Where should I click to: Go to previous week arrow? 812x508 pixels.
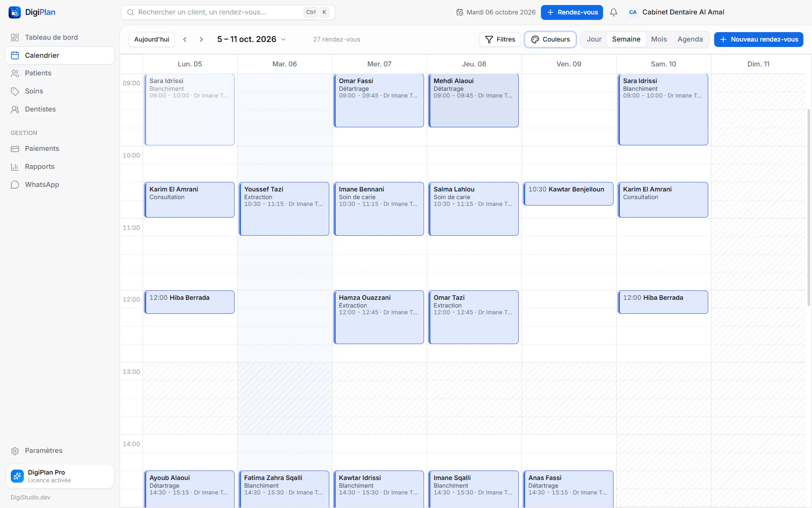pos(185,39)
